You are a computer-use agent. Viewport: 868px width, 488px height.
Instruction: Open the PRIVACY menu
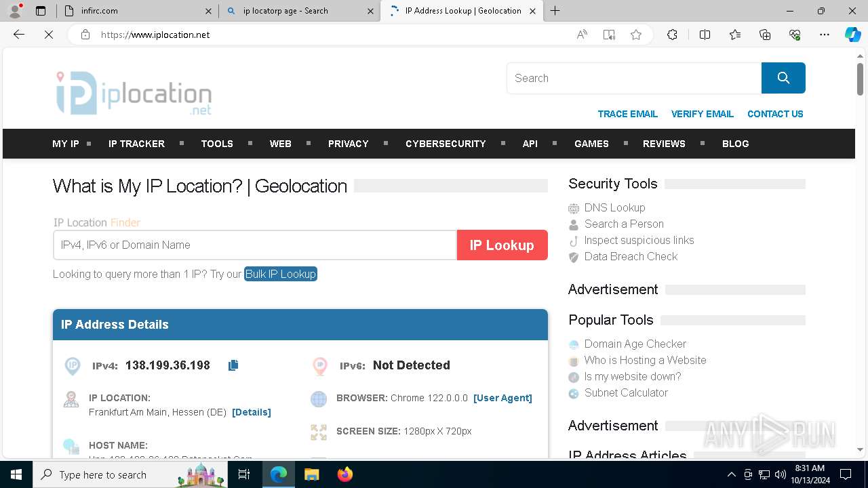[349, 144]
